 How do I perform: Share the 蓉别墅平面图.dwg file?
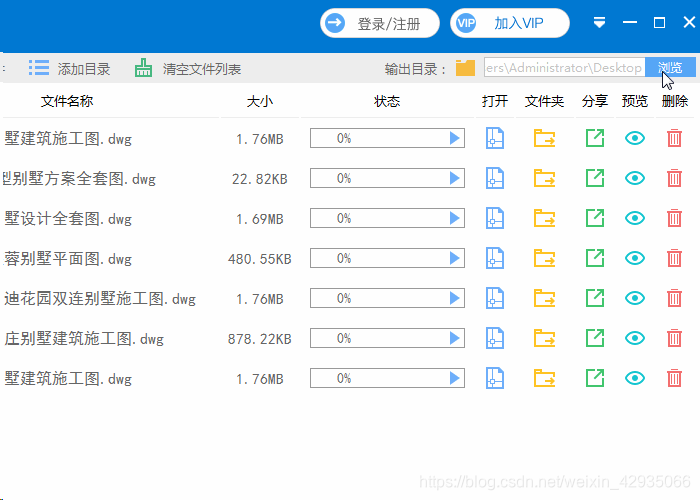595,258
